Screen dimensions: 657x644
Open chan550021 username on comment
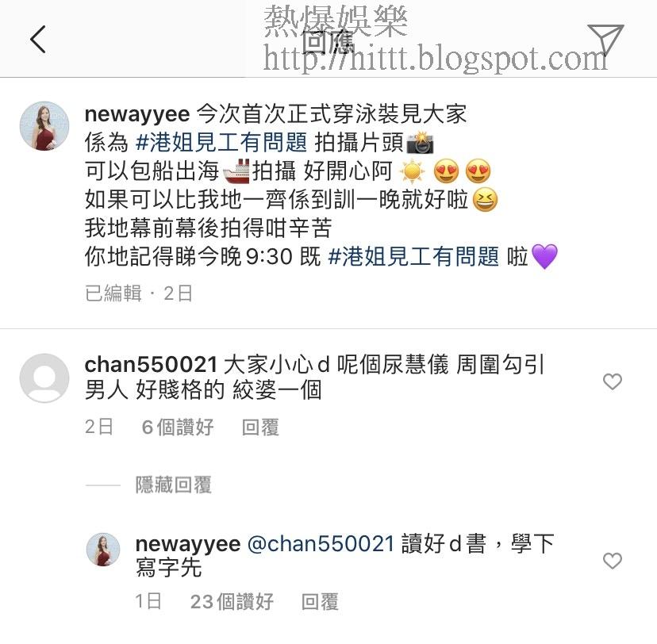click(x=151, y=364)
